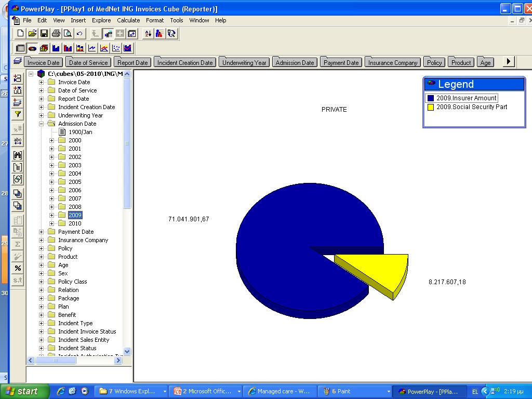
Task: Click the Payment Date dimension button
Action: coord(341,62)
